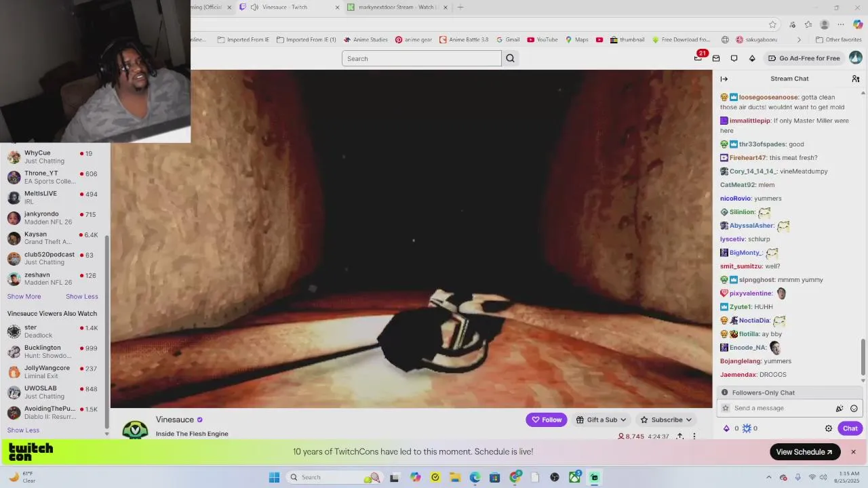Image resolution: width=868 pixels, height=488 pixels.
Task: Show more bookmarks bar overflow chevron
Action: click(799, 40)
